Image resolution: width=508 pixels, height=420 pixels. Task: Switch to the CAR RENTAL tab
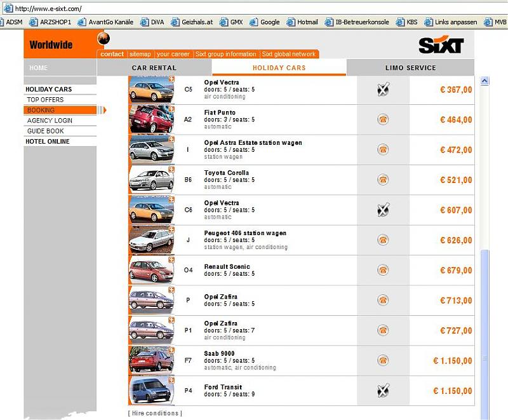coord(154,68)
